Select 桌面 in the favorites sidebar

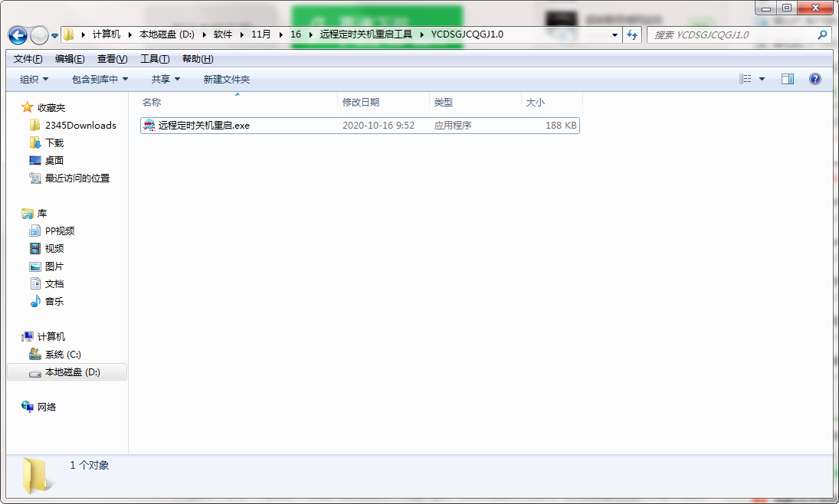click(x=52, y=160)
